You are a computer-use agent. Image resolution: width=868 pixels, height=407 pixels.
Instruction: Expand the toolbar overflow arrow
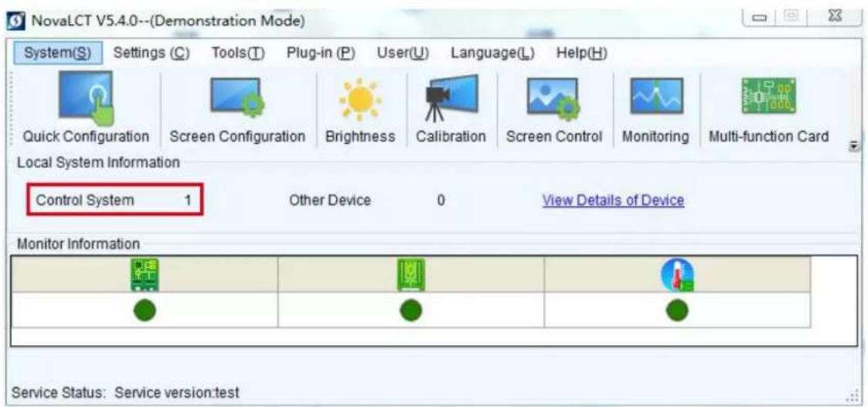click(853, 145)
